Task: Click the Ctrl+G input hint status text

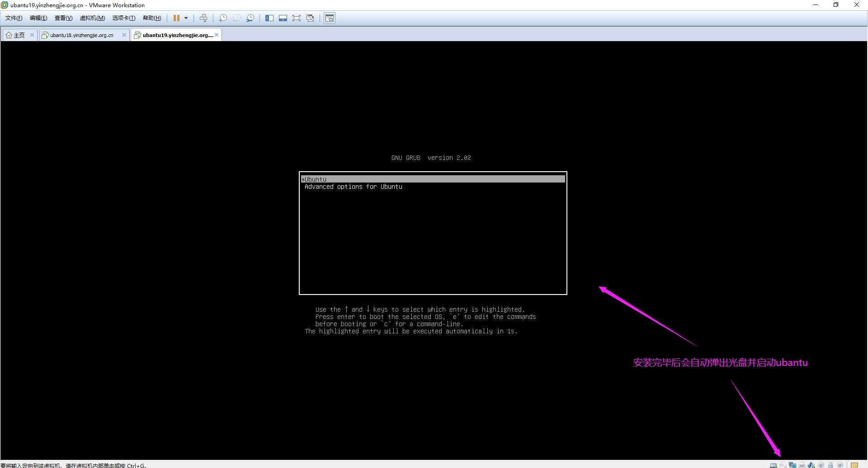Action: tap(73, 465)
